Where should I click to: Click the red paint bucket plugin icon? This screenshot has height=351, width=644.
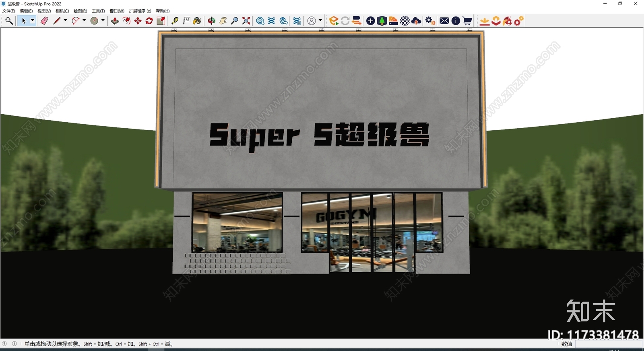pos(507,21)
